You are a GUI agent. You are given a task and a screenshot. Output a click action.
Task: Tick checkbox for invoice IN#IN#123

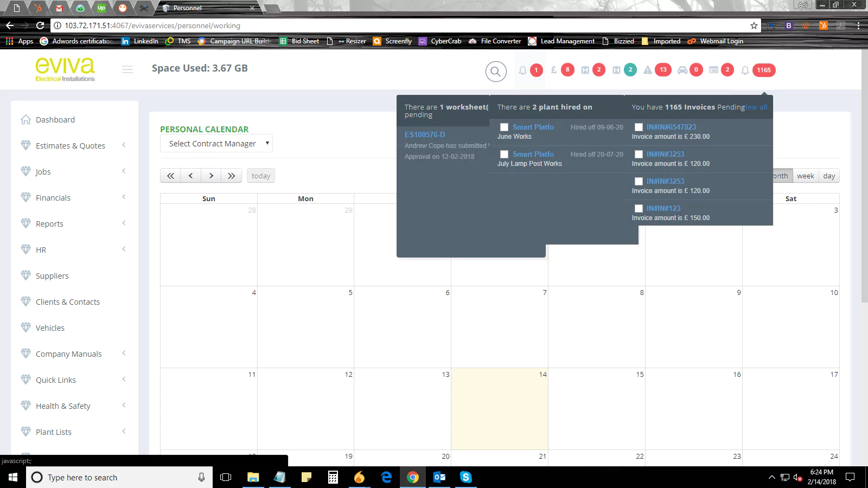(x=639, y=208)
